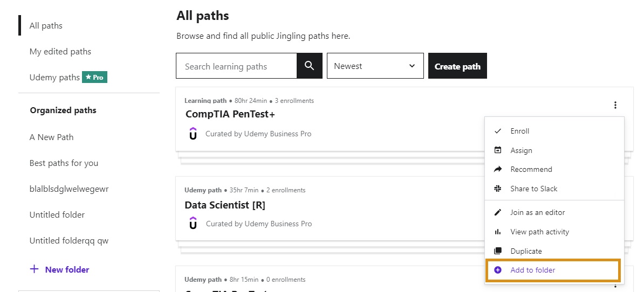
Task: Choose Assign in the path menu
Action: pos(521,150)
